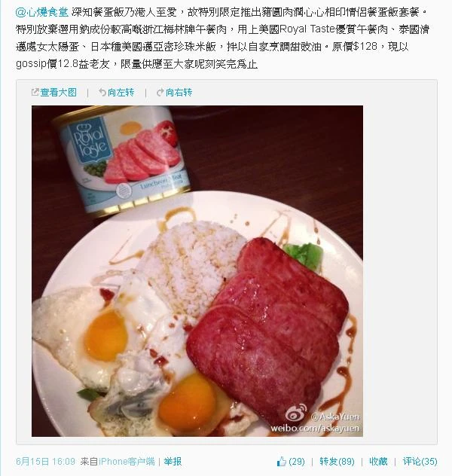Click the weibo.com/askayuen watermark text
The width and height of the screenshot is (452, 476).
click(315, 429)
